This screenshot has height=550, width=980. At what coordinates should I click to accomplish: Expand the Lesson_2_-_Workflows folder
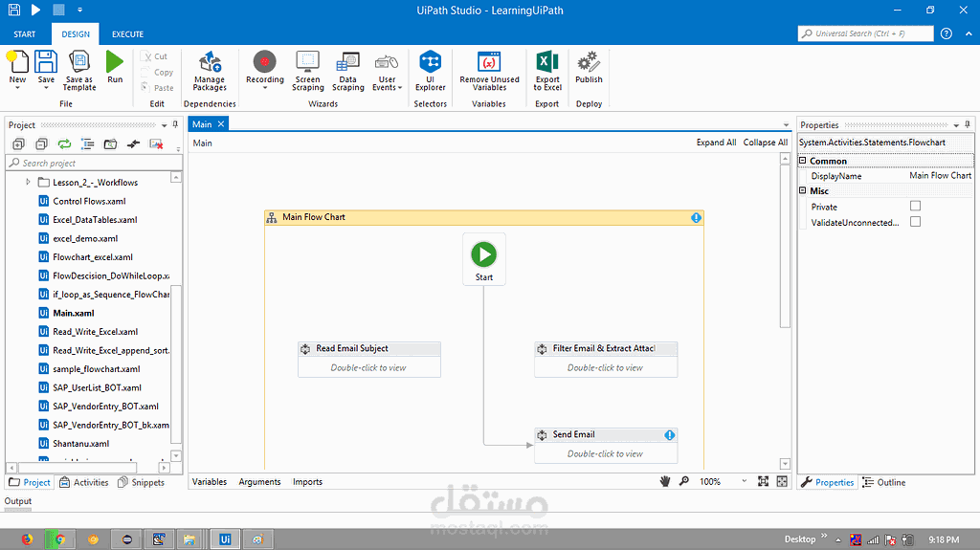point(28,182)
